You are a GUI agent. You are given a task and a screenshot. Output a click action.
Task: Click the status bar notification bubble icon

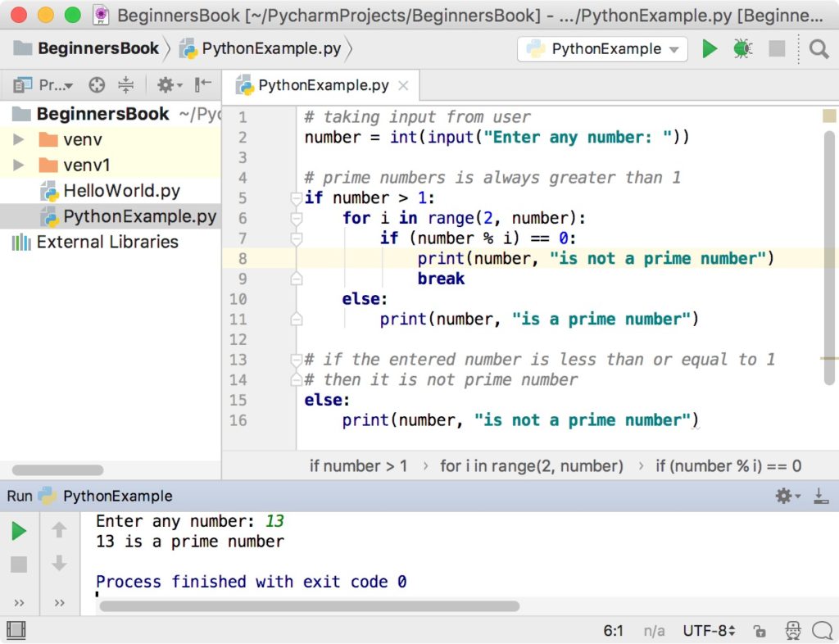click(822, 631)
